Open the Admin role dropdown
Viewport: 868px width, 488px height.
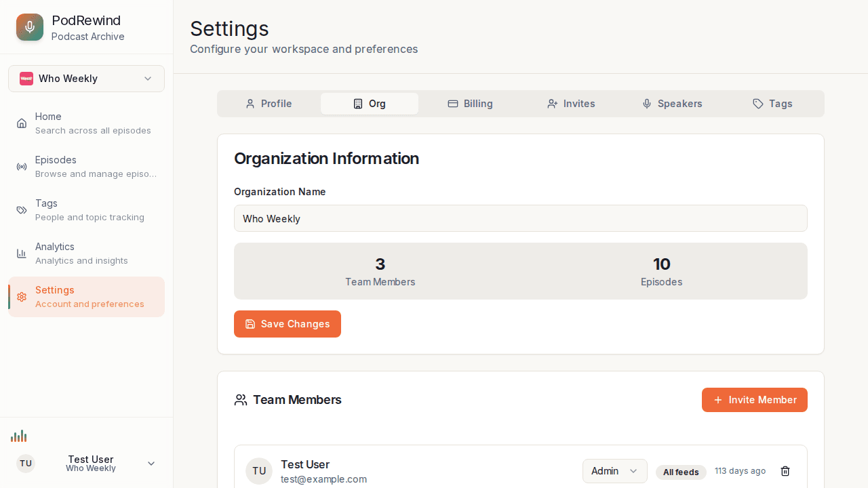click(614, 470)
